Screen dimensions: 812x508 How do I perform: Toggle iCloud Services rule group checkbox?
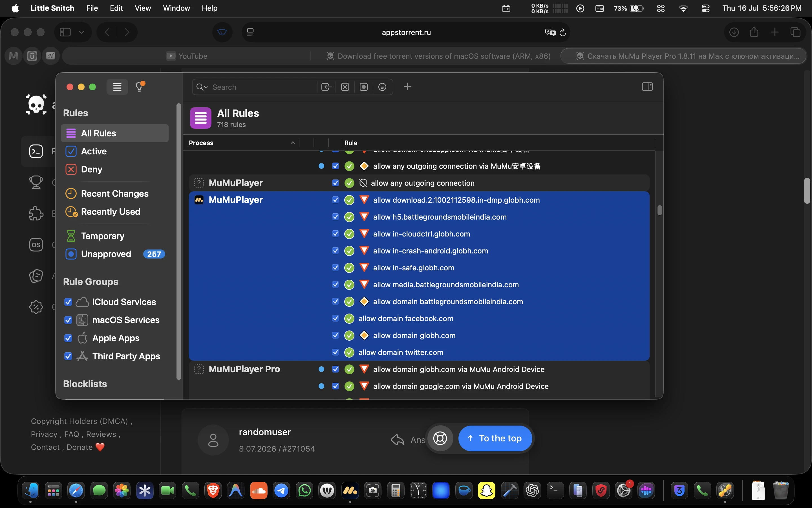point(68,302)
